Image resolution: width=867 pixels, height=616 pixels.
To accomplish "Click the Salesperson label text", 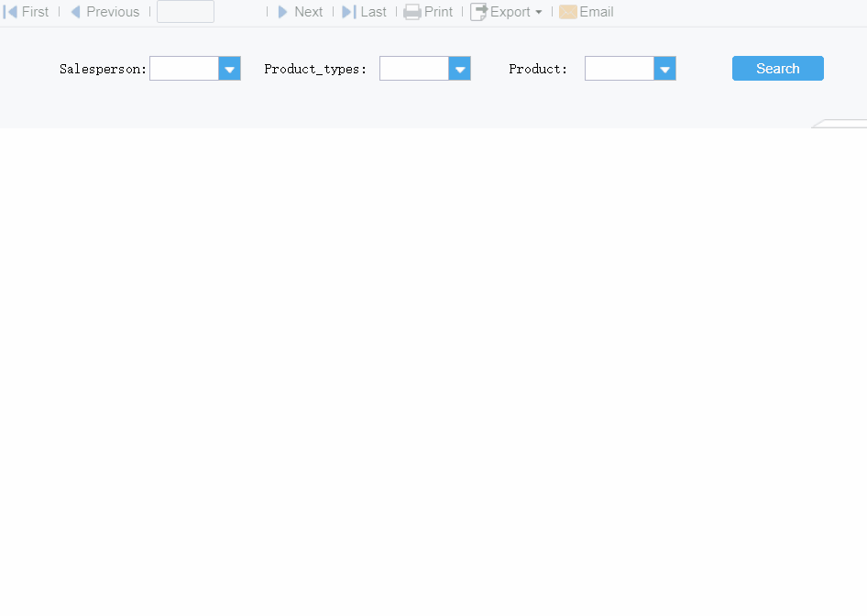I will 101,68.
